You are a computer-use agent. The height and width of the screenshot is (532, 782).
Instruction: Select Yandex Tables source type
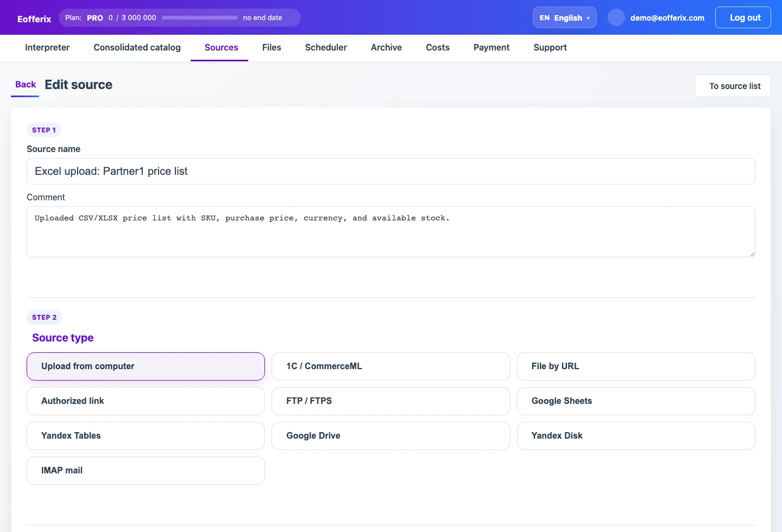coord(146,436)
